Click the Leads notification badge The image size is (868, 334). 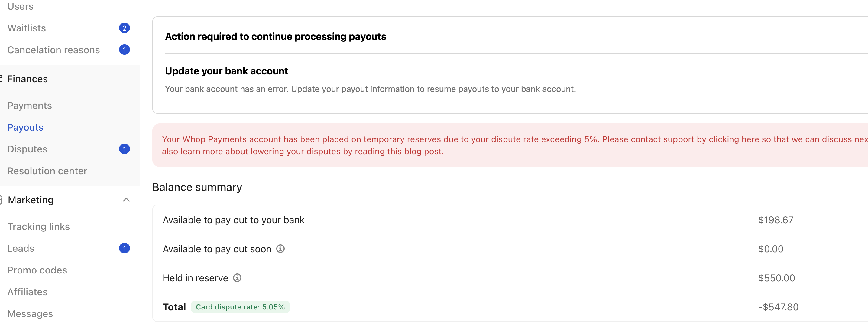point(124,248)
